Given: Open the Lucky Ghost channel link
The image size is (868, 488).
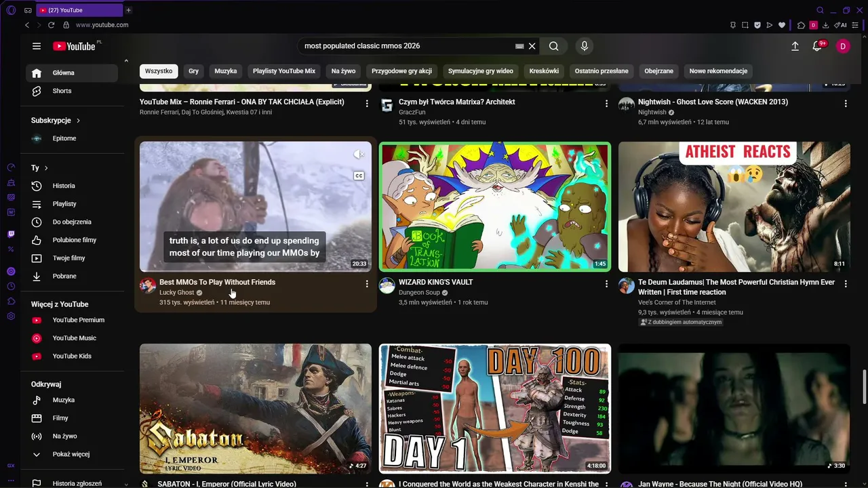Looking at the screenshot, I should tap(177, 293).
